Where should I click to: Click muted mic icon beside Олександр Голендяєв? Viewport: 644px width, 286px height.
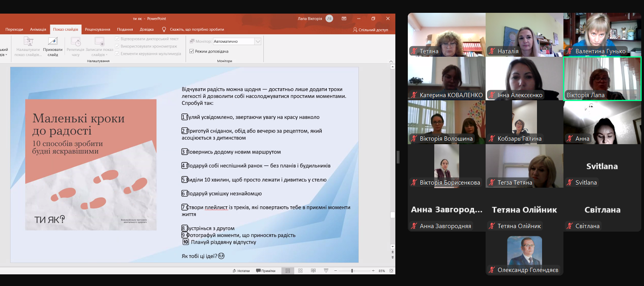[x=492, y=270]
